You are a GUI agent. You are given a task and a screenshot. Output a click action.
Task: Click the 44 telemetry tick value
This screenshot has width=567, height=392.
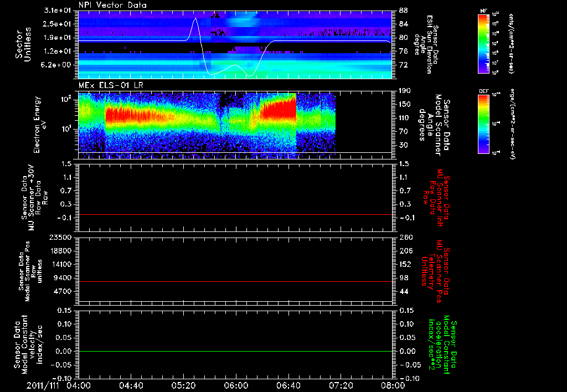coord(403,291)
